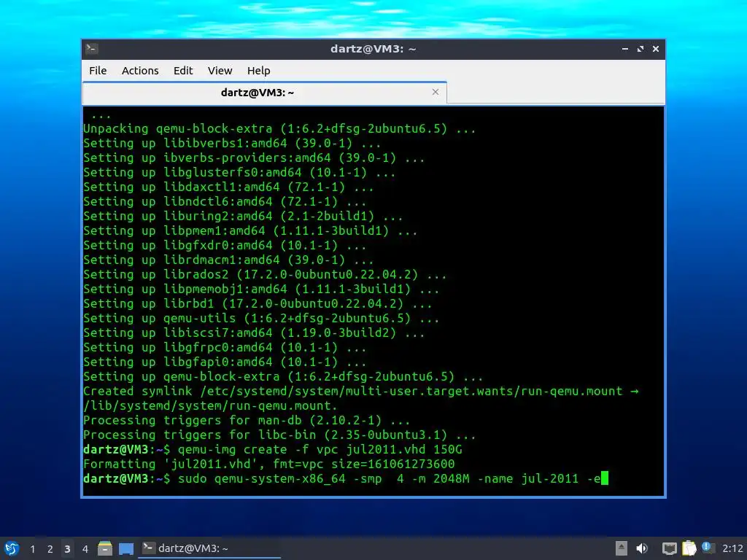Click the dartz@VM3 taskbar entry
Image resolution: width=747 pixels, height=560 pixels.
[x=209, y=548]
